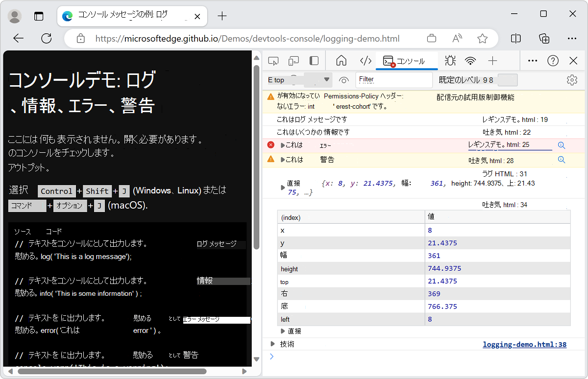Open the DevTools Home panel

pyautogui.click(x=341, y=60)
